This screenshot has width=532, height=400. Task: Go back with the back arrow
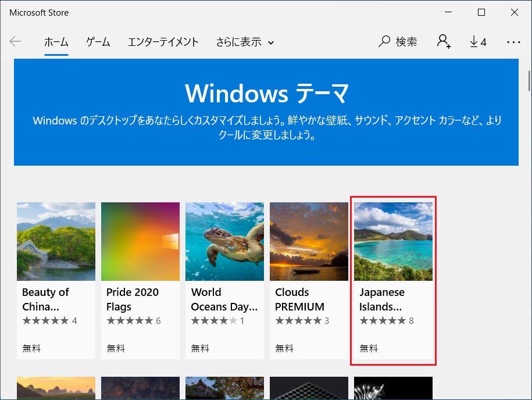[15, 42]
